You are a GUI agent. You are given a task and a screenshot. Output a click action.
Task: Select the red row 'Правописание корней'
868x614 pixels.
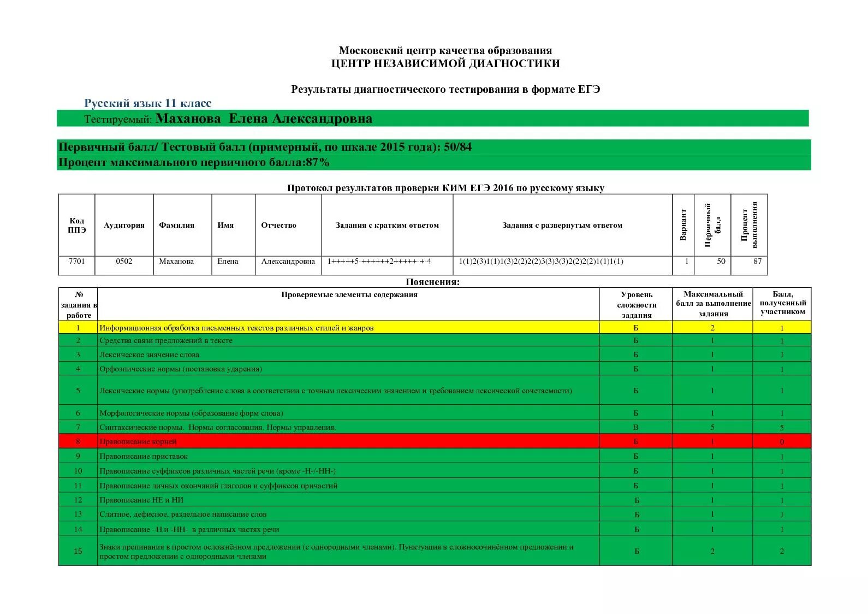(435, 441)
